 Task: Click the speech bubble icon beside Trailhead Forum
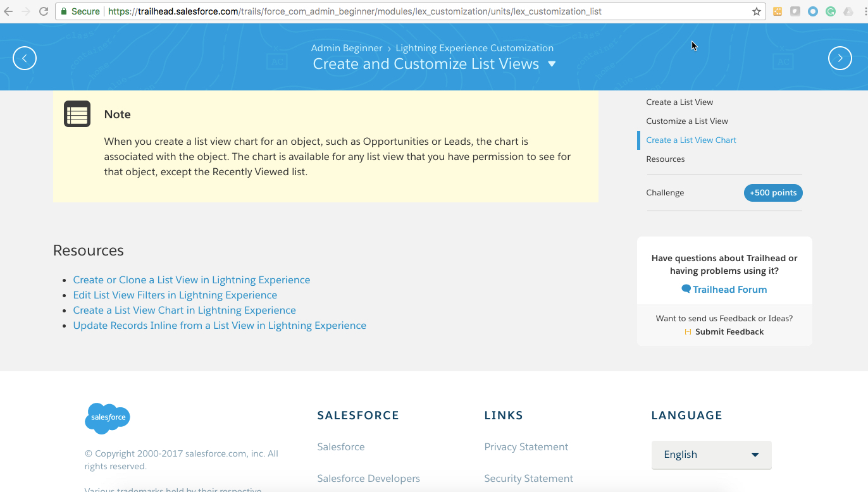point(686,289)
